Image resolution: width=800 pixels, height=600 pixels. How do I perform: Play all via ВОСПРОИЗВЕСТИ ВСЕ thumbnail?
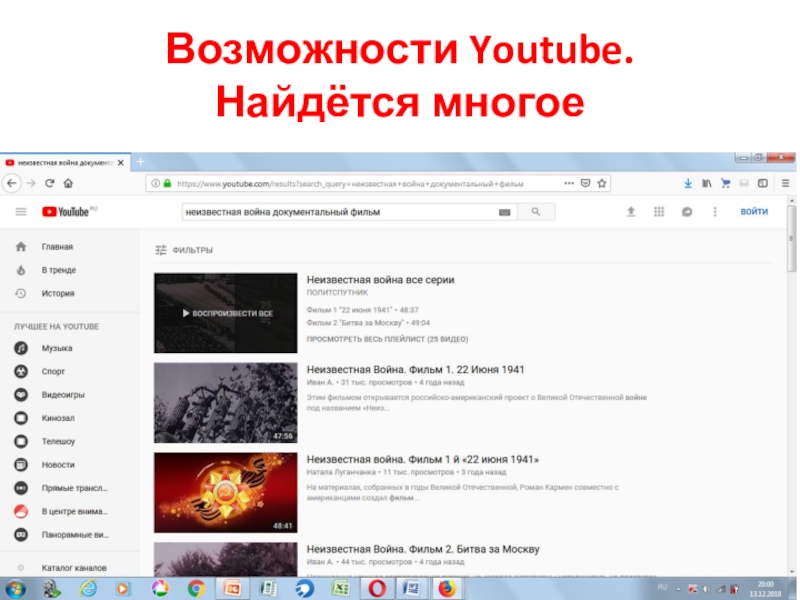(x=226, y=313)
